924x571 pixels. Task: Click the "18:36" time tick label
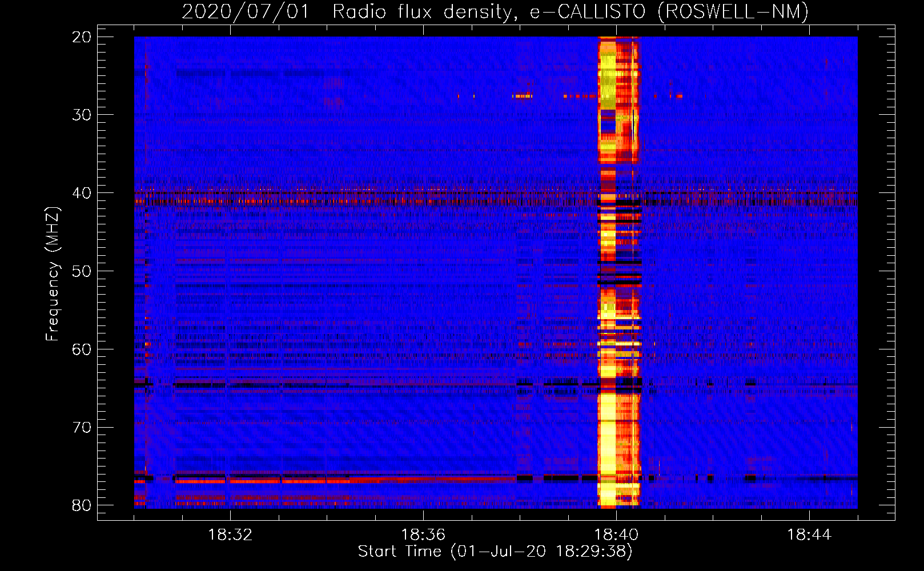click(423, 535)
